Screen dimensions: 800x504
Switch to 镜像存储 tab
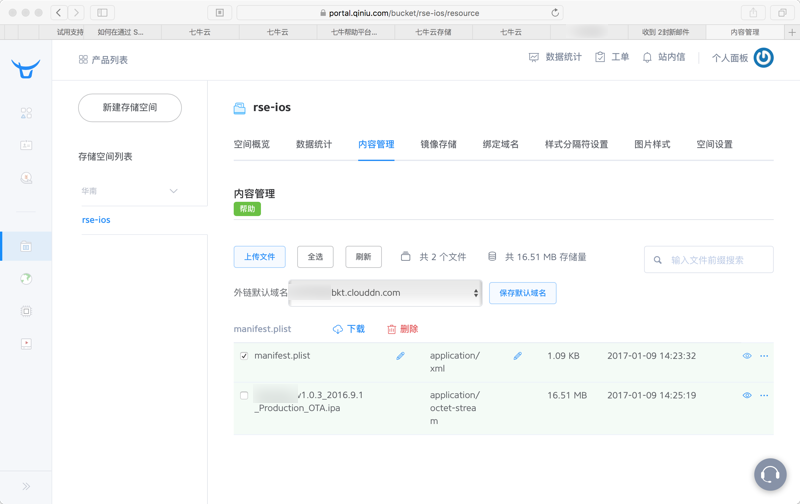point(438,144)
